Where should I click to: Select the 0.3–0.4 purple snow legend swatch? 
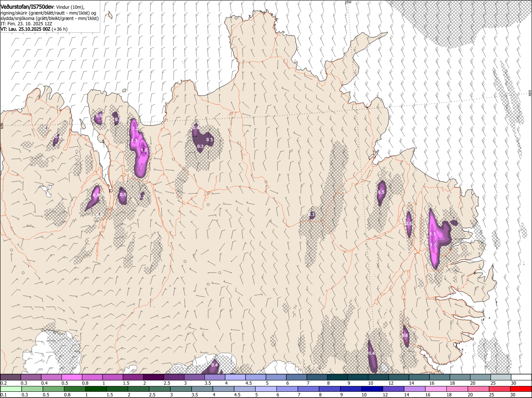pos(31,377)
